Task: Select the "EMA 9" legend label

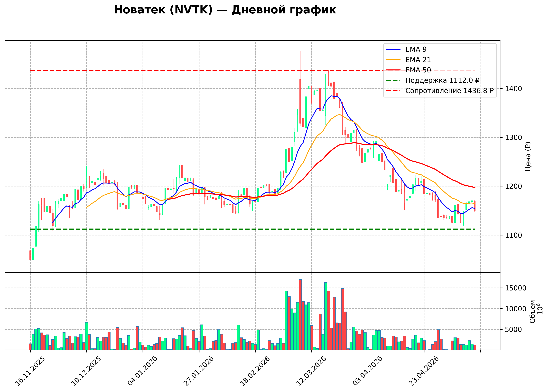Action: click(416, 49)
